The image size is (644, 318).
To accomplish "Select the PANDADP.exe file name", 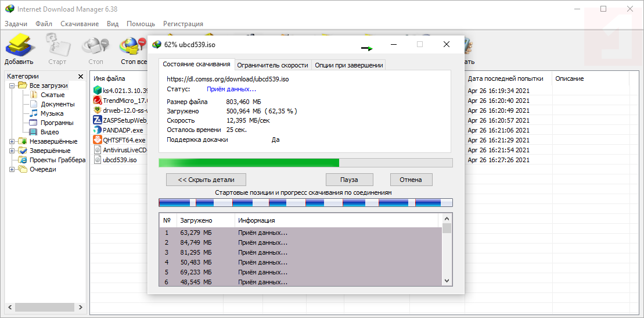I will click(123, 130).
